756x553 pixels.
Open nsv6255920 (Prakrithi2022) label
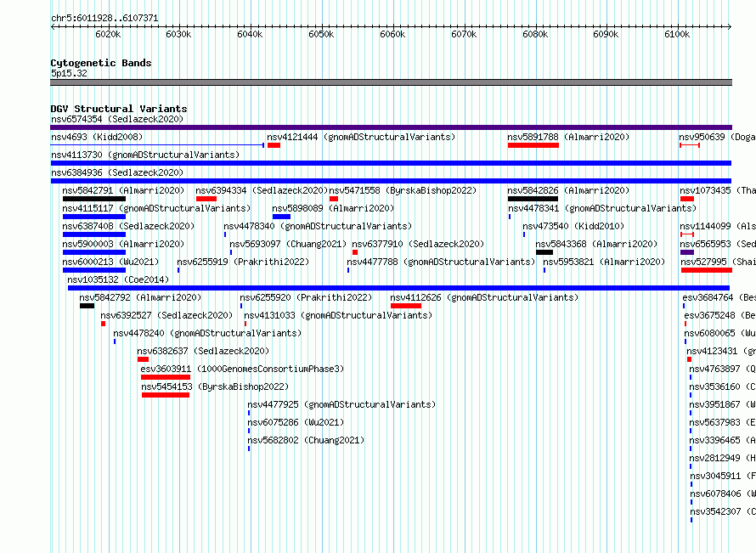tap(306, 297)
